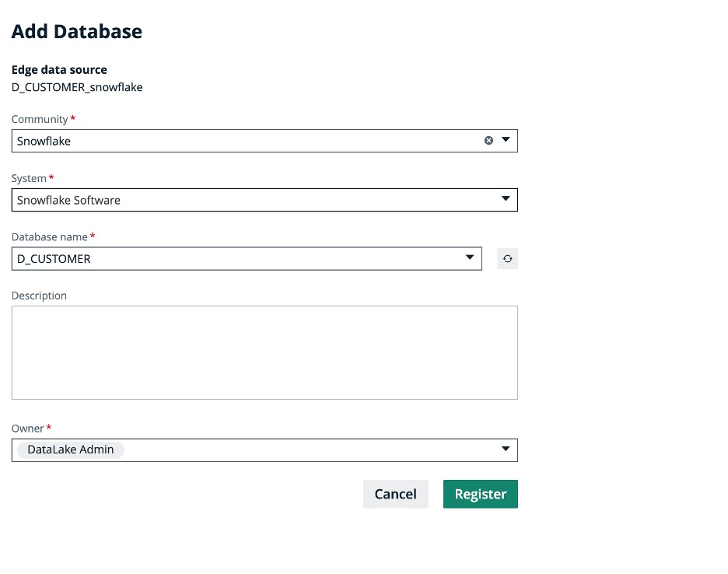Viewport: 728px width, 574px height.
Task: Click inside the Description text area
Action: (x=264, y=352)
